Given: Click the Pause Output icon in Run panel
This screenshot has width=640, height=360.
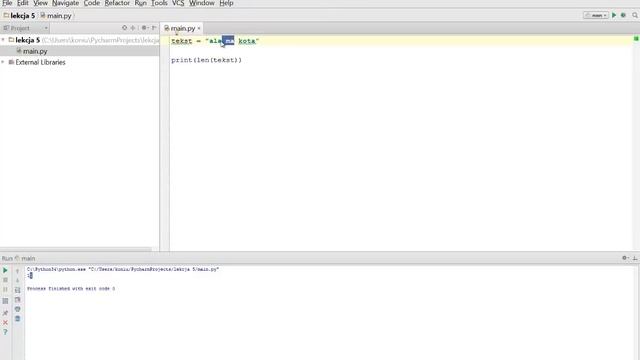Looking at the screenshot, I should pyautogui.click(x=5, y=289).
